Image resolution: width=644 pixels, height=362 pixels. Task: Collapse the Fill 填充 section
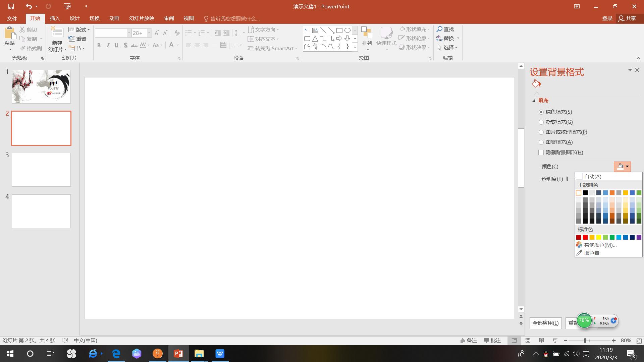pyautogui.click(x=534, y=101)
